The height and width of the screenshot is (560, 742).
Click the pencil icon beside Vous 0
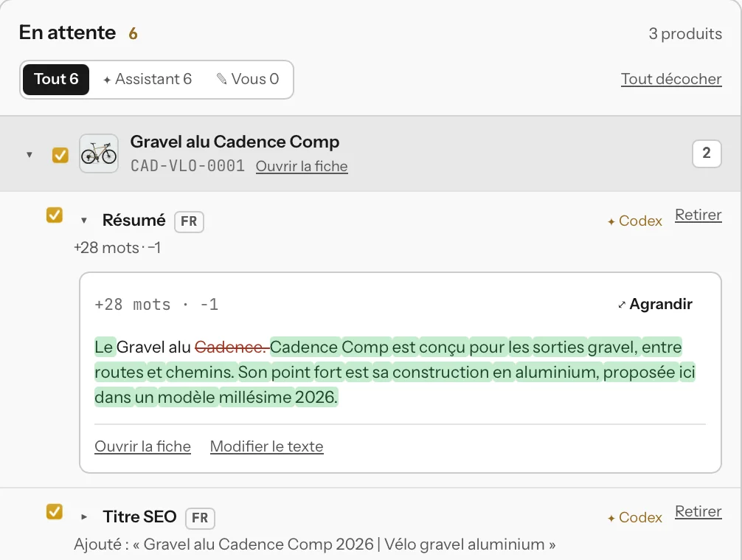[x=221, y=79]
